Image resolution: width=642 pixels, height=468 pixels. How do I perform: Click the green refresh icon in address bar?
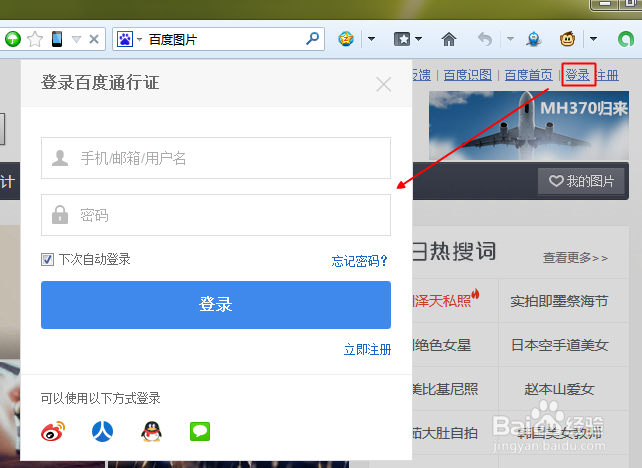click(x=13, y=39)
